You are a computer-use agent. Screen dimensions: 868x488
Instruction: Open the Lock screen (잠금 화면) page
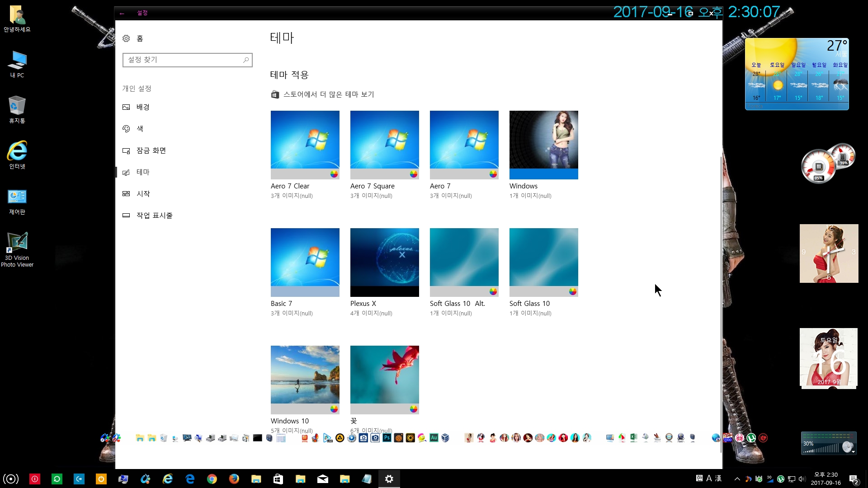[x=144, y=150]
